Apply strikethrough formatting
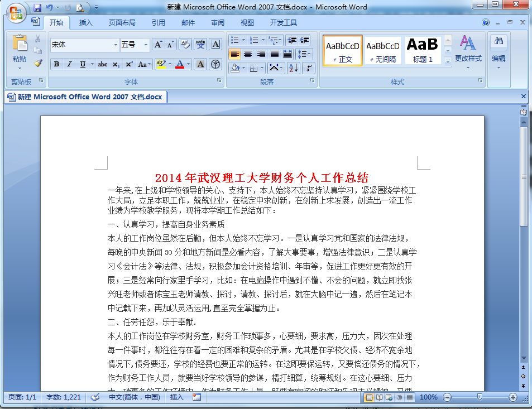 tap(103, 64)
